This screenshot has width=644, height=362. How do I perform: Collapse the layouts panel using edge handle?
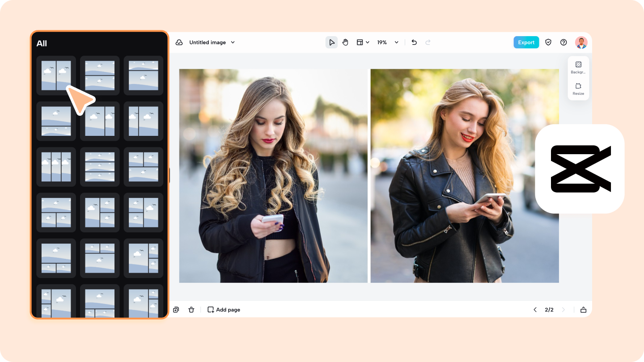pyautogui.click(x=169, y=176)
